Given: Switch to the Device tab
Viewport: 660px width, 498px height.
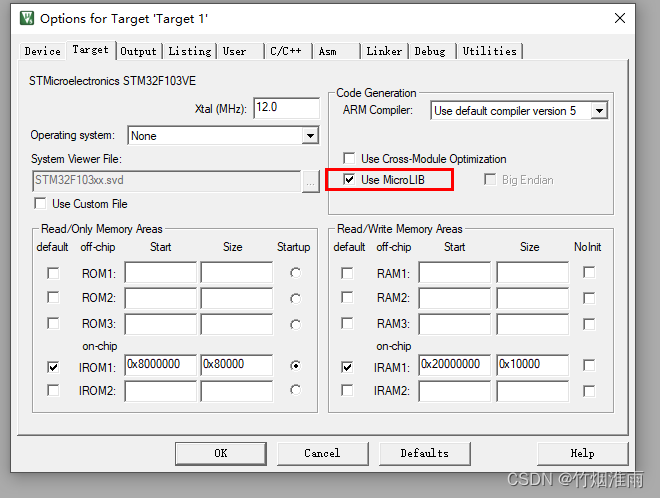Looking at the screenshot, I should click(x=43, y=51).
